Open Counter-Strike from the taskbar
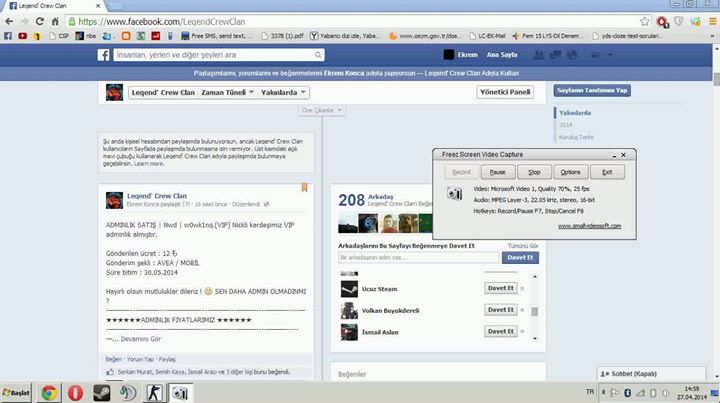 point(154,393)
